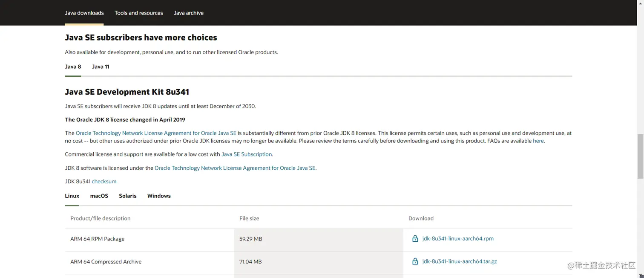Screen dimensions: 644x278
Task: Open the Java downloads tab
Action: click(x=84, y=13)
